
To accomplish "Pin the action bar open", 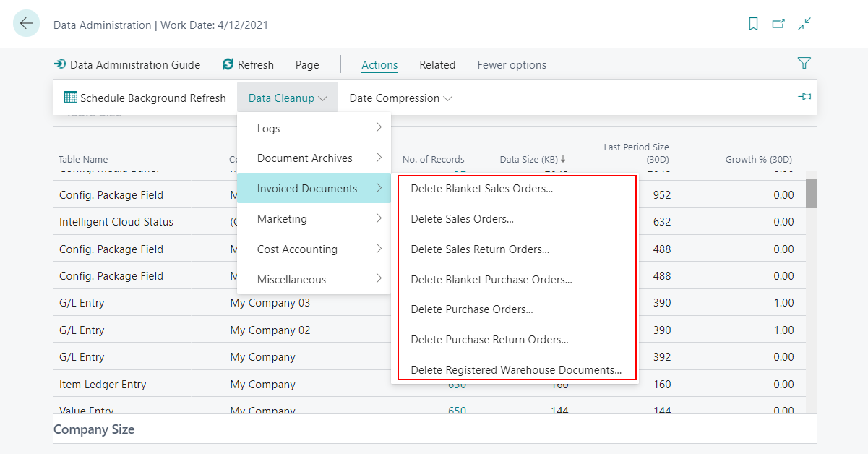I will pyautogui.click(x=804, y=96).
